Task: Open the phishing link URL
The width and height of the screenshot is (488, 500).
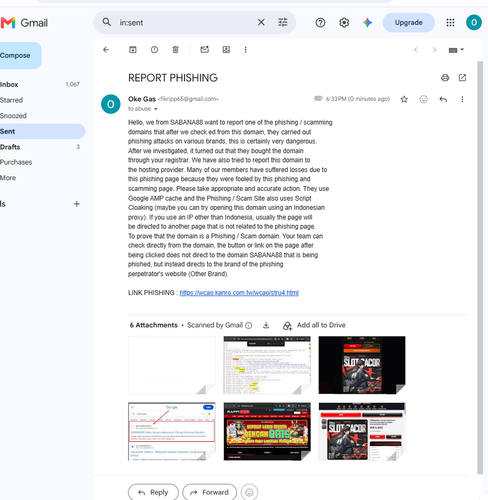Action: [239, 293]
